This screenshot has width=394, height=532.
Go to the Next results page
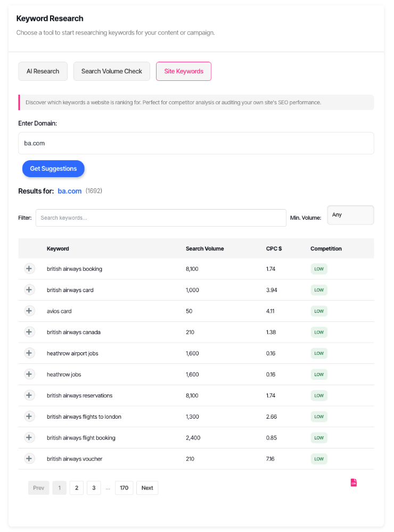click(x=147, y=488)
